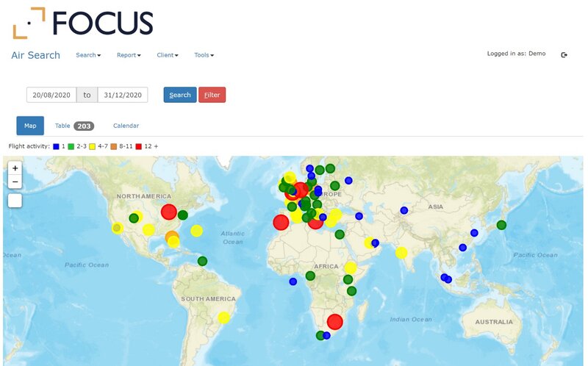Click the blue Search button
The image size is (588, 366).
[x=180, y=95]
